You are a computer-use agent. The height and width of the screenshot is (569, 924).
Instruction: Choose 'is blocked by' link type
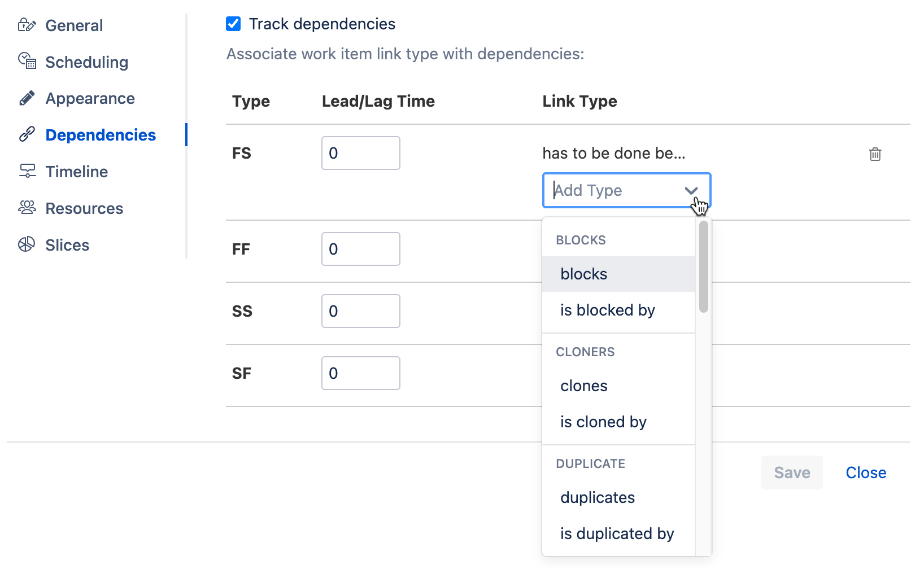pyautogui.click(x=608, y=310)
